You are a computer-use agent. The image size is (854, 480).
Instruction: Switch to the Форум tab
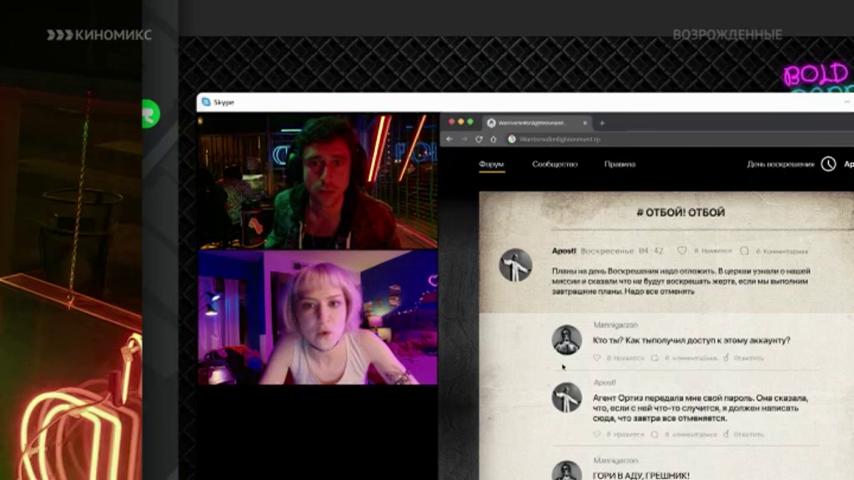coord(491,164)
